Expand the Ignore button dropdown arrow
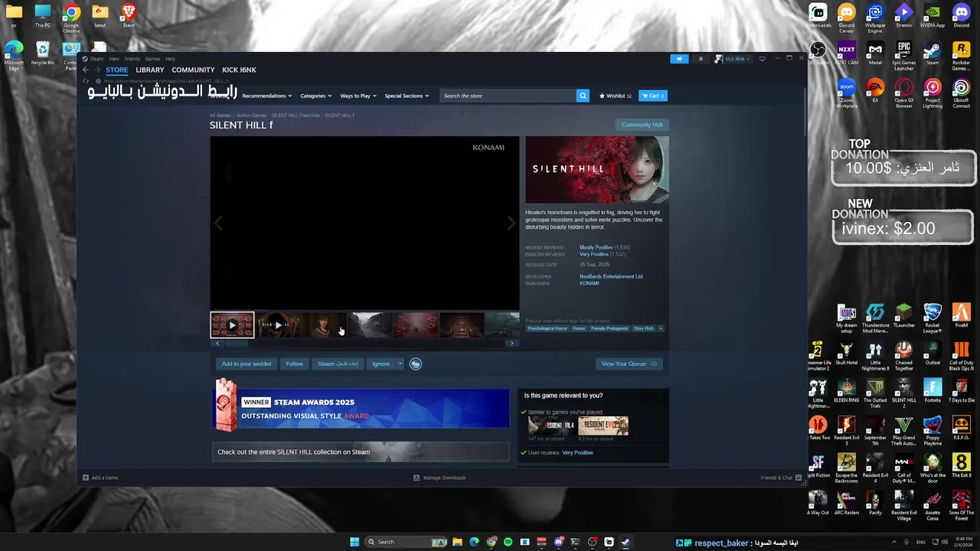Viewport: 980px width, 551px height. (x=400, y=364)
